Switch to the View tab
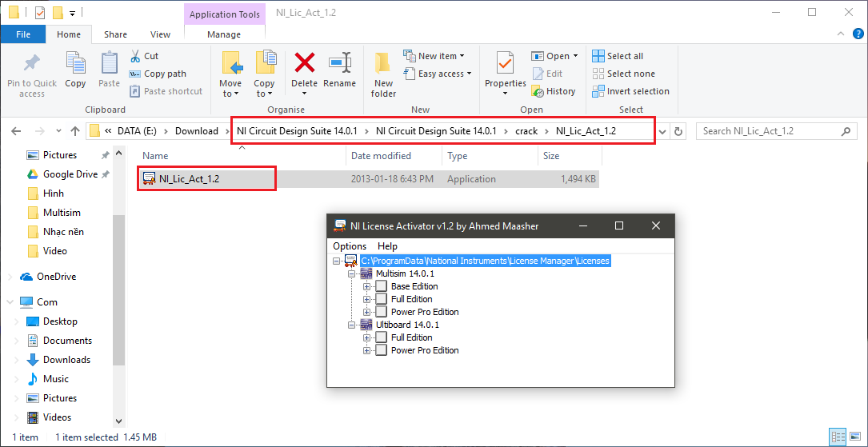 tap(161, 34)
